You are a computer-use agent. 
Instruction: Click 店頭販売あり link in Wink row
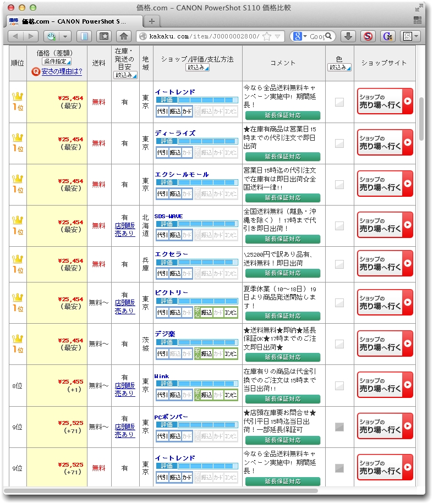(x=125, y=389)
